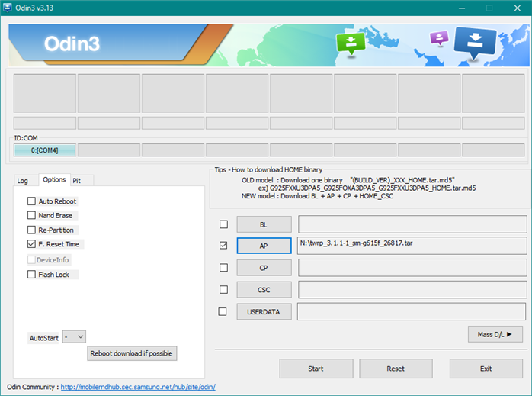Screen dimensions: 532x396
Task: Click the CP file button
Action: tap(264, 268)
